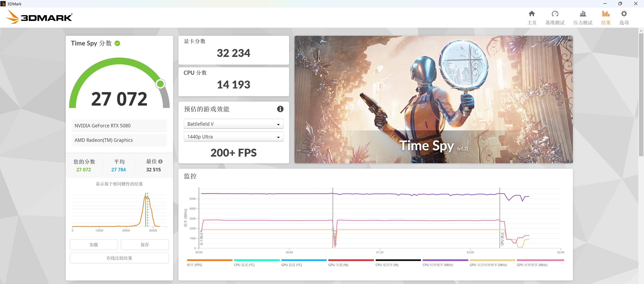The width and height of the screenshot is (644, 284).
Task: Click the GPU 时钟频率 pink legend swatch
Action: (540, 260)
